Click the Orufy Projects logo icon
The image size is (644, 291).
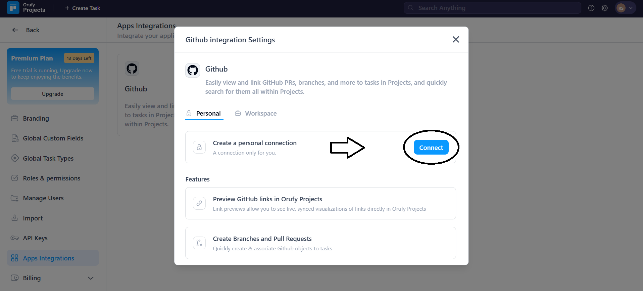click(x=13, y=8)
